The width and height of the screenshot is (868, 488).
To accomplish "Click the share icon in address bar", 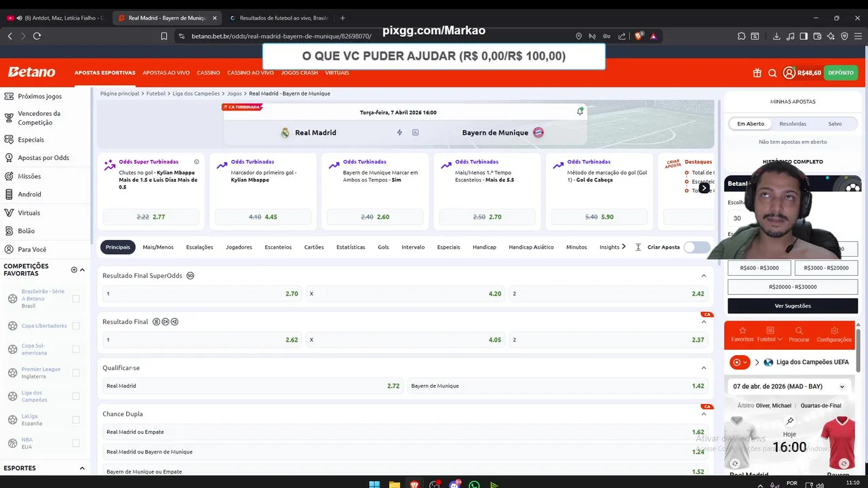I will 622,36.
